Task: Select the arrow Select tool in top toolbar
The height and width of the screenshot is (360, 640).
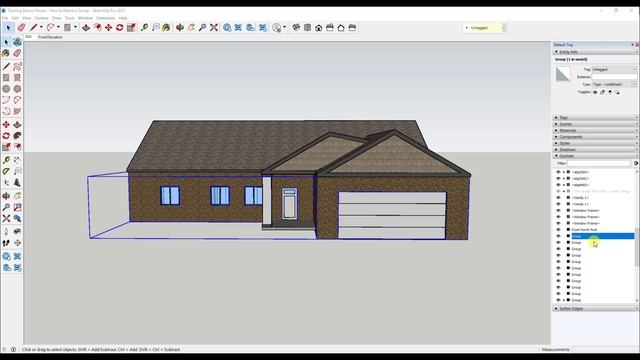Action: 8,28
